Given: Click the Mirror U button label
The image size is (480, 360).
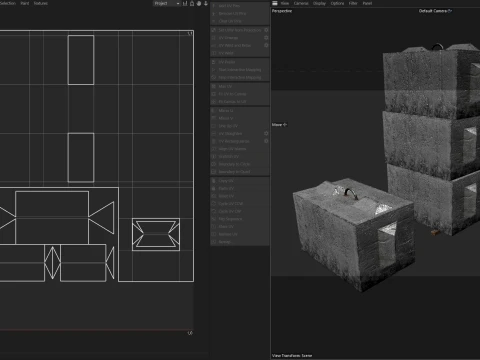Looking at the screenshot, I should [x=226, y=110].
